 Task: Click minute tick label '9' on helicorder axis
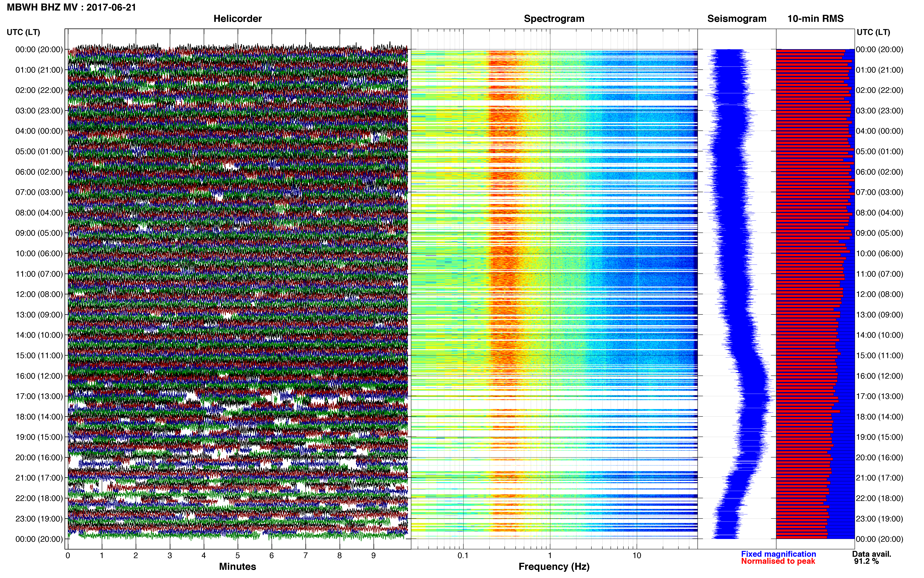point(373,555)
